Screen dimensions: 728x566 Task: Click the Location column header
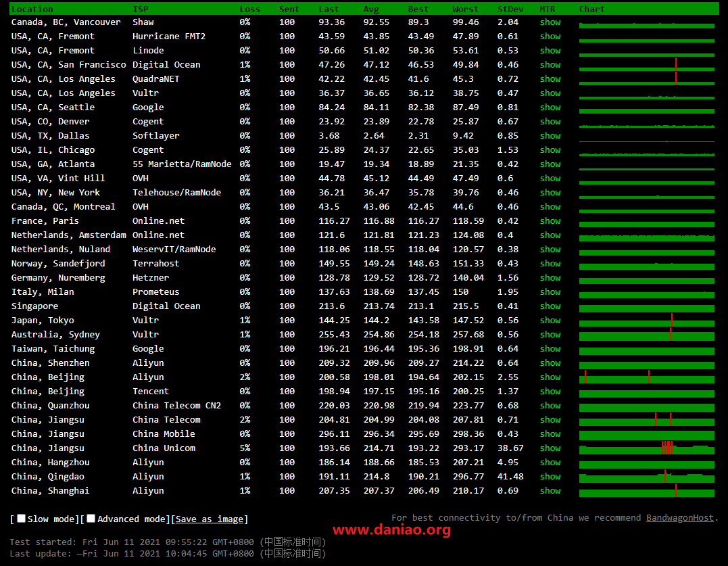click(x=32, y=9)
